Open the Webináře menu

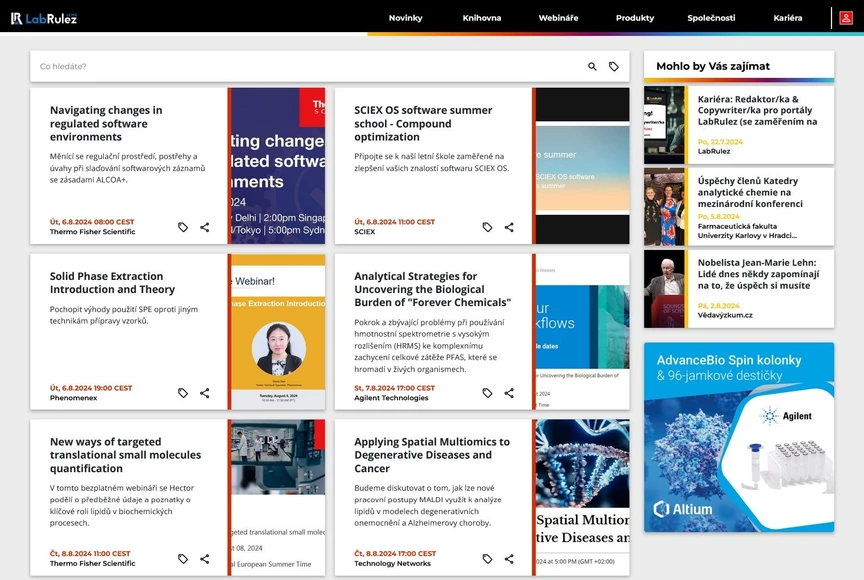558,18
